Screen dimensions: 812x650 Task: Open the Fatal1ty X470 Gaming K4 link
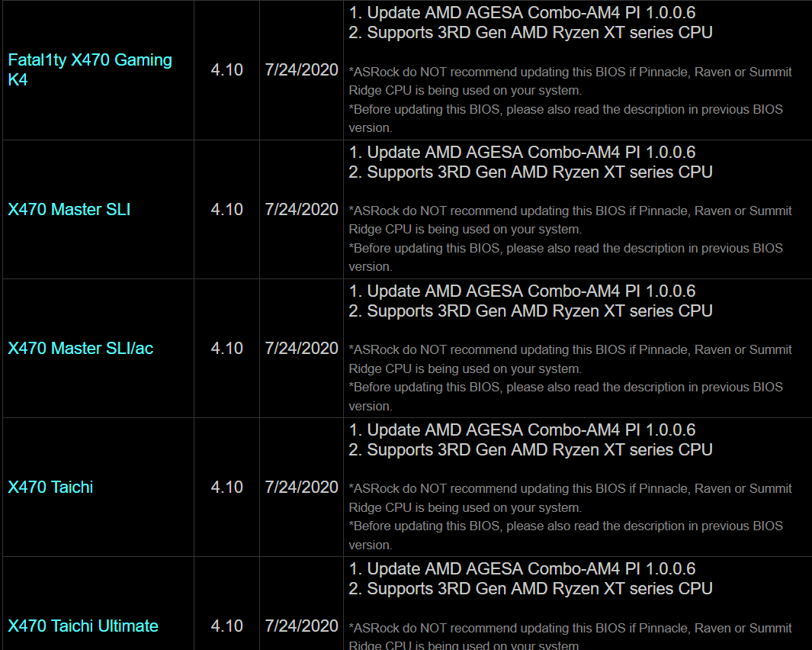coord(90,69)
